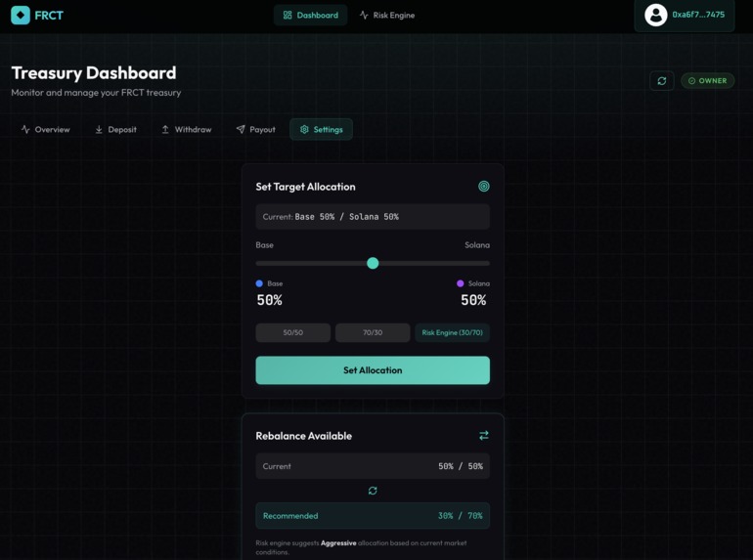Click the Solana 50% value
753x560 pixels.
tap(473, 300)
